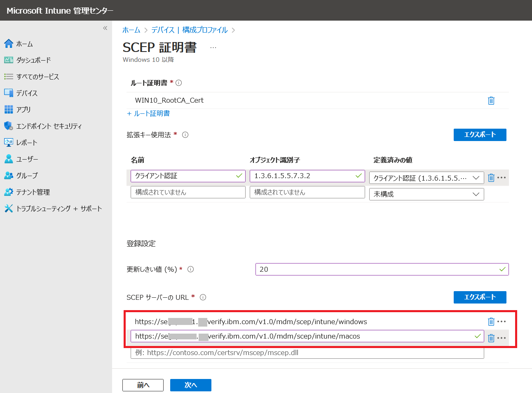Show info tooltip for 更新しきい値 (%)
The image size is (532, 393).
click(191, 269)
